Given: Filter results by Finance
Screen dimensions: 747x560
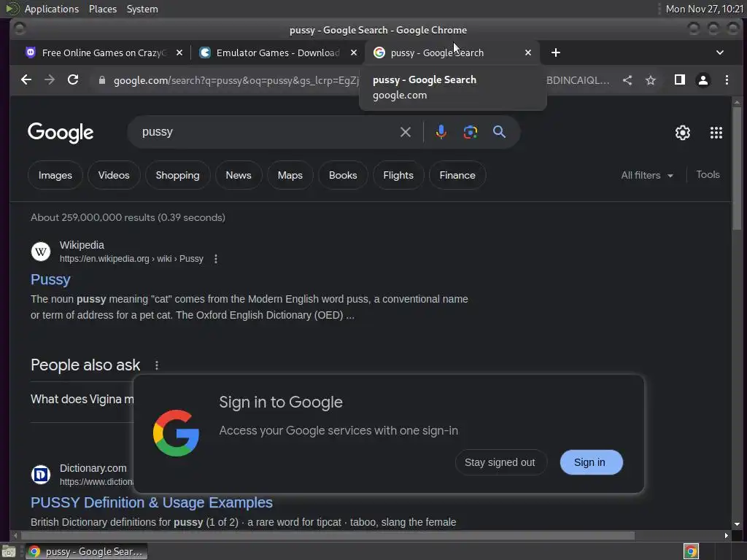Looking at the screenshot, I should coord(457,175).
